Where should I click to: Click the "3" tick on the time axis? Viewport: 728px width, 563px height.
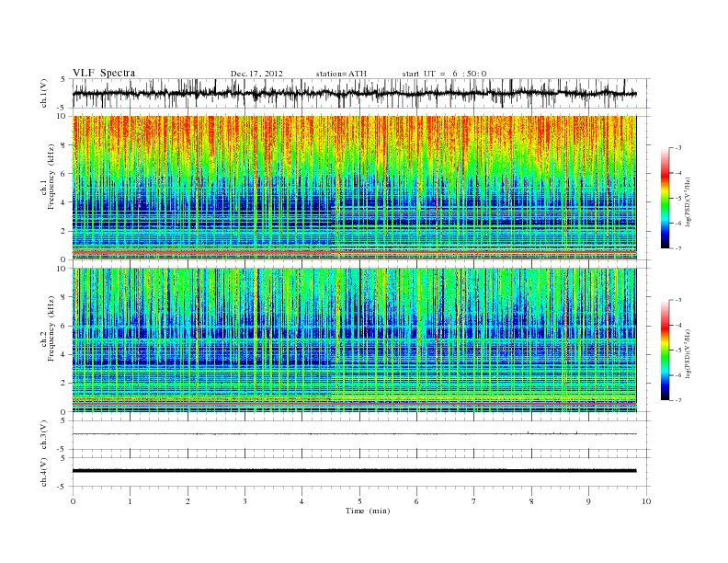[245, 501]
